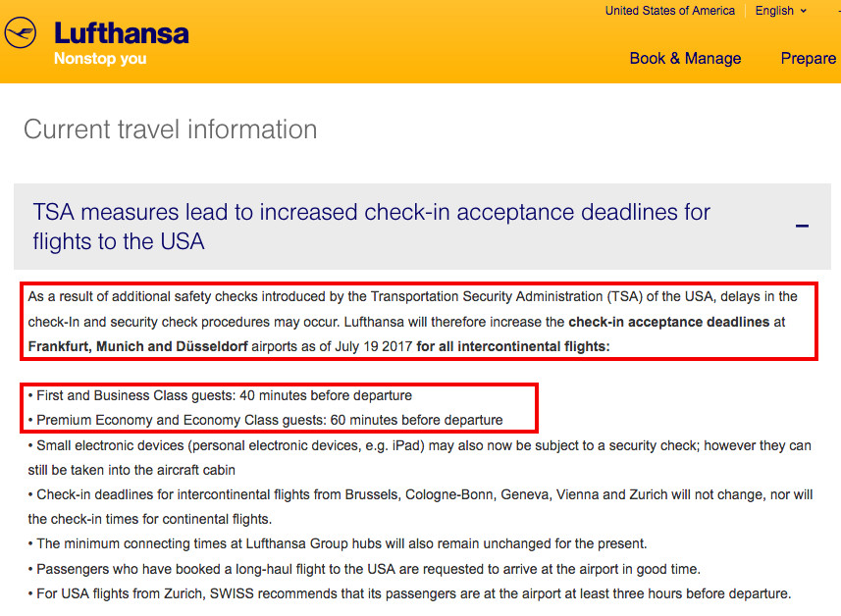Open the Book & Manage menu
Image resolution: width=841 pixels, height=616 pixels.
pos(685,58)
